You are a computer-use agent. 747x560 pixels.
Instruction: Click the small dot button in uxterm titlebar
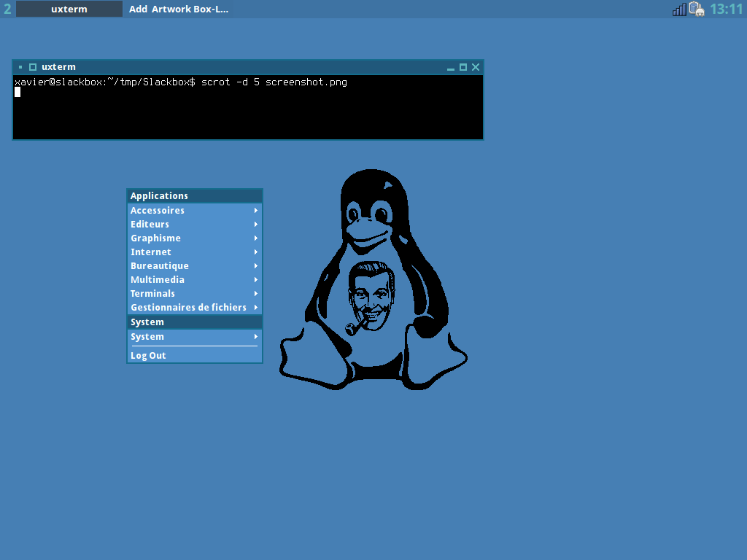[x=20, y=67]
